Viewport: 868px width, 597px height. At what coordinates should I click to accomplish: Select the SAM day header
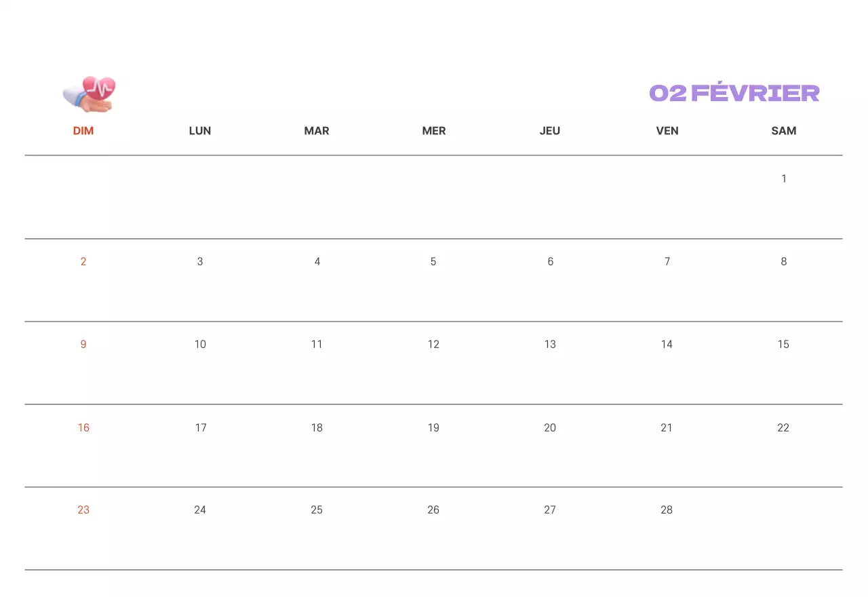pos(784,131)
